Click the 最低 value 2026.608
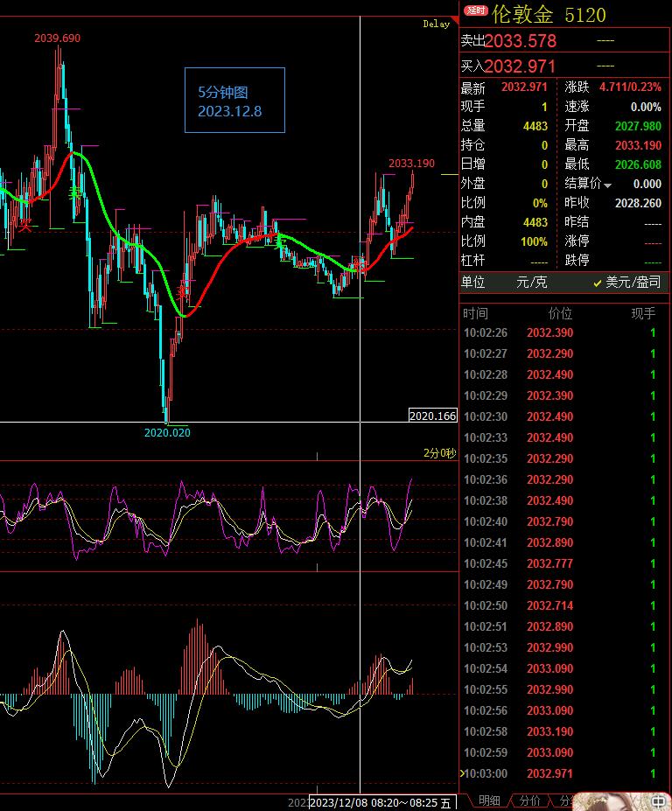The width and height of the screenshot is (672, 811). coord(638,164)
